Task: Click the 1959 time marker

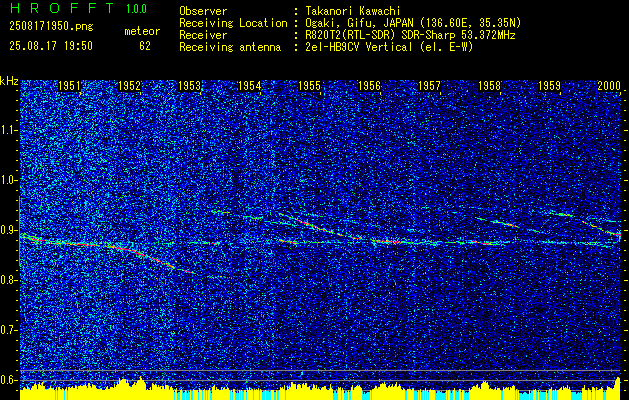Action: click(x=549, y=86)
